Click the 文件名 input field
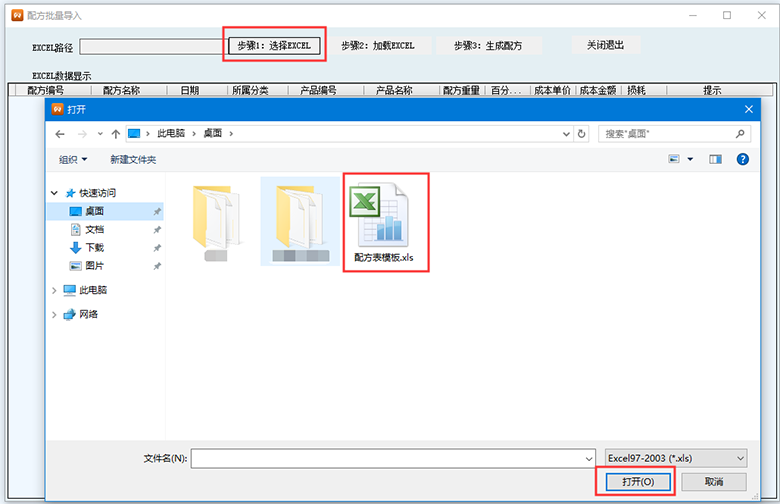This screenshot has width=780, height=504. click(x=388, y=458)
